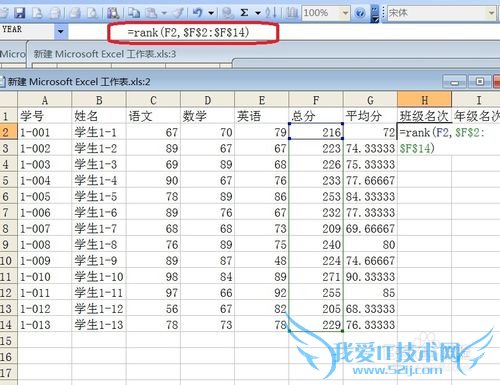This screenshot has width=500, height=385.
Task: Restore the 工作表.xls:2 workbook window
Action: [479, 81]
